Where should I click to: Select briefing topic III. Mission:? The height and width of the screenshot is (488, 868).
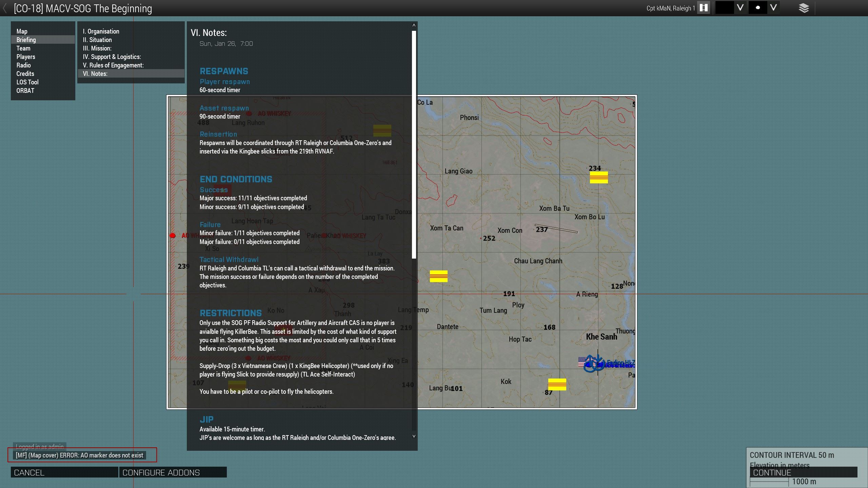pos(131,48)
